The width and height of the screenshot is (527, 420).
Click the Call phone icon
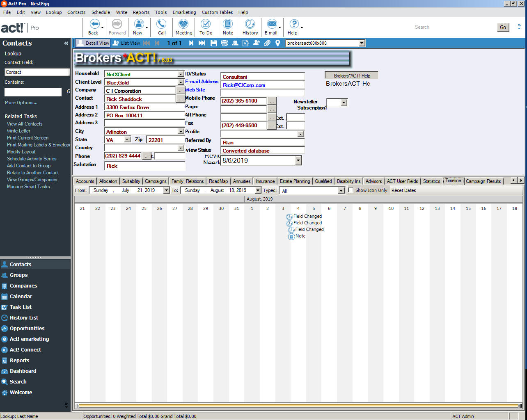[161, 24]
